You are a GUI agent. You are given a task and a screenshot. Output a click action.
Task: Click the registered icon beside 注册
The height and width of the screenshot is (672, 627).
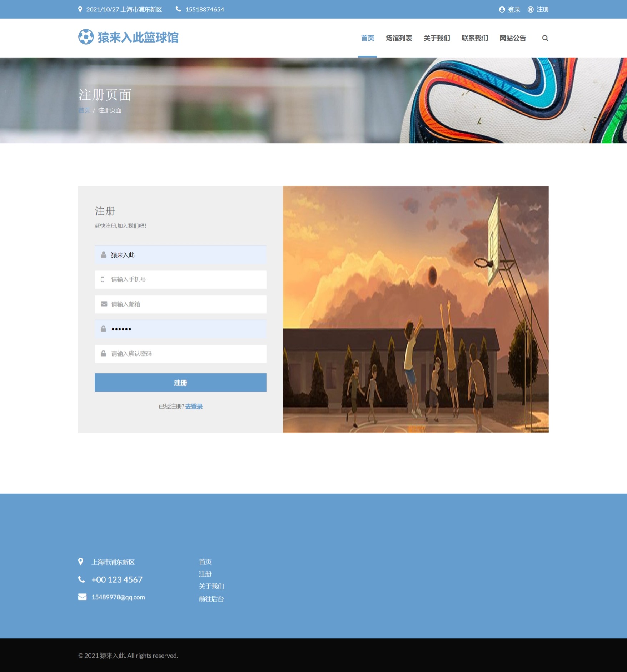point(531,10)
